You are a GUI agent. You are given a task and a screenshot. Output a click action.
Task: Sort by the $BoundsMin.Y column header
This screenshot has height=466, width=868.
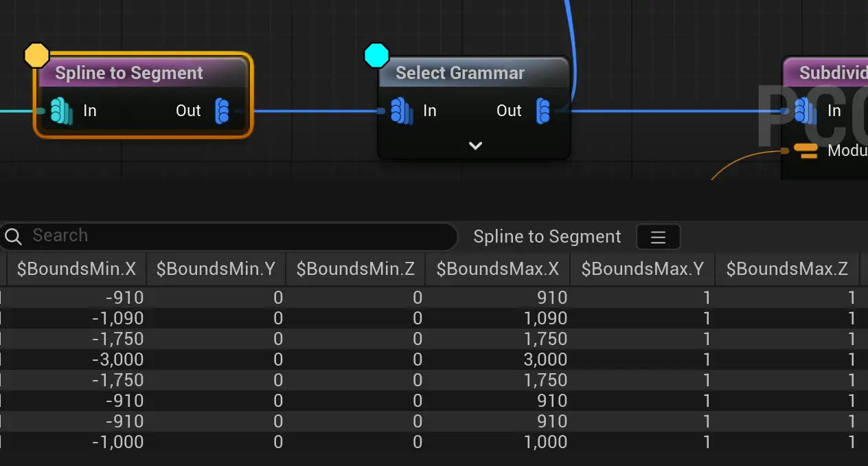(216, 269)
